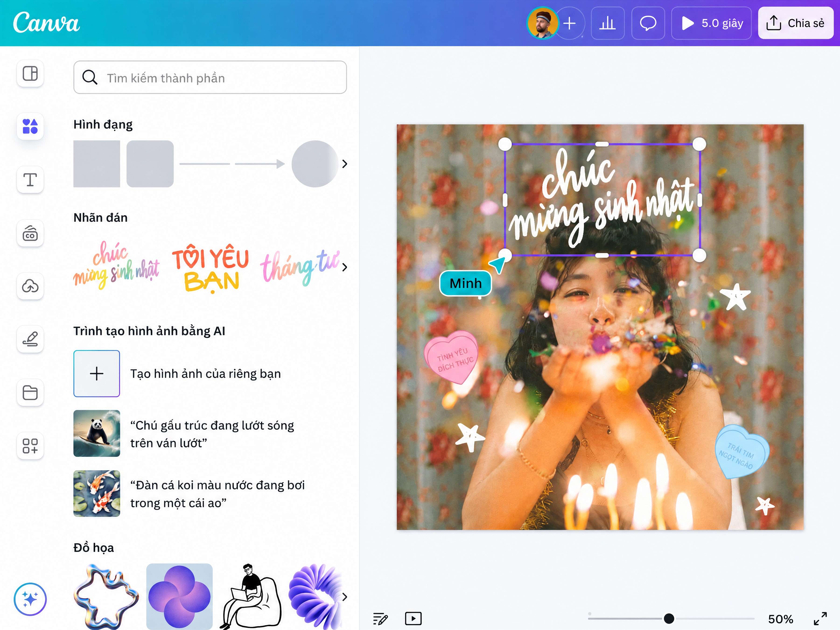The width and height of the screenshot is (840, 630).
Task: Add the purple overlapping circles graphic
Action: (179, 596)
